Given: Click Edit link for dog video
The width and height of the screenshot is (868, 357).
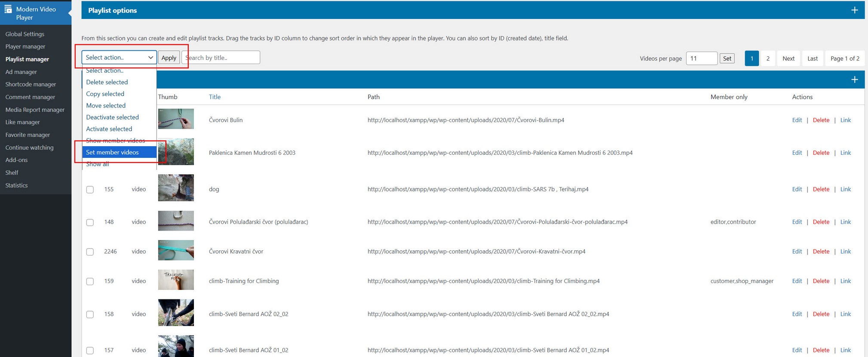Looking at the screenshot, I should click(x=797, y=189).
